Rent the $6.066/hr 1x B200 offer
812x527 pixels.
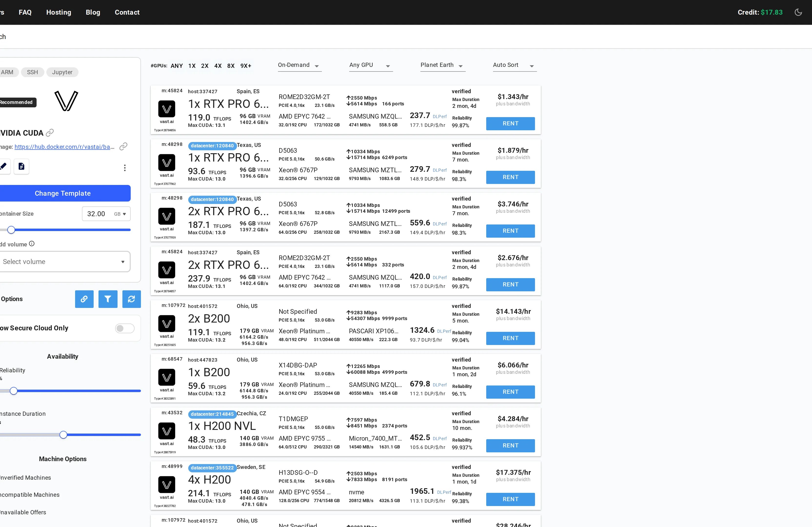[x=510, y=392]
